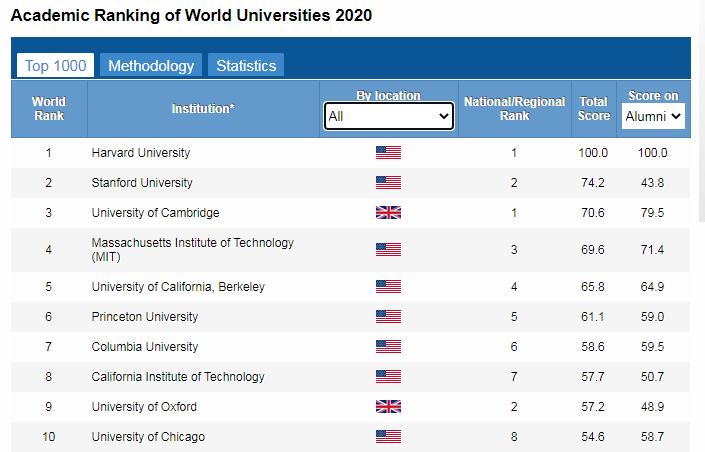Click the US flag beside University of Chicago

pos(388,436)
